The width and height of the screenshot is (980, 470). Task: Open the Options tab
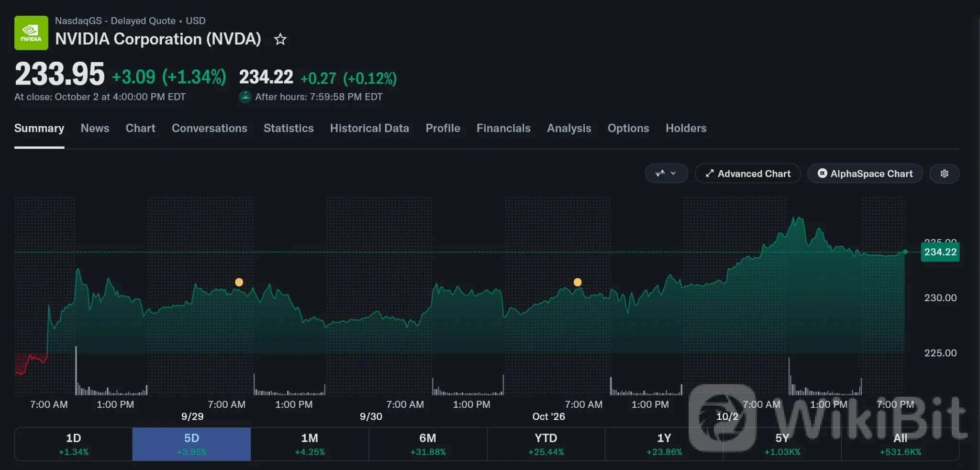tap(628, 128)
